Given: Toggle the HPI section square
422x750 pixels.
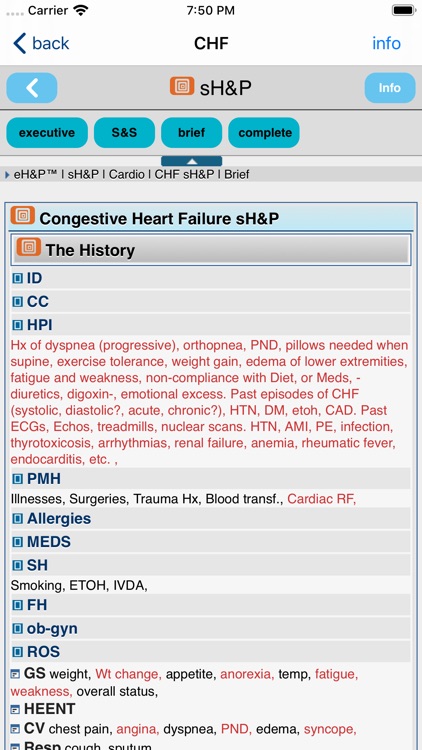Looking at the screenshot, I should point(18,325).
